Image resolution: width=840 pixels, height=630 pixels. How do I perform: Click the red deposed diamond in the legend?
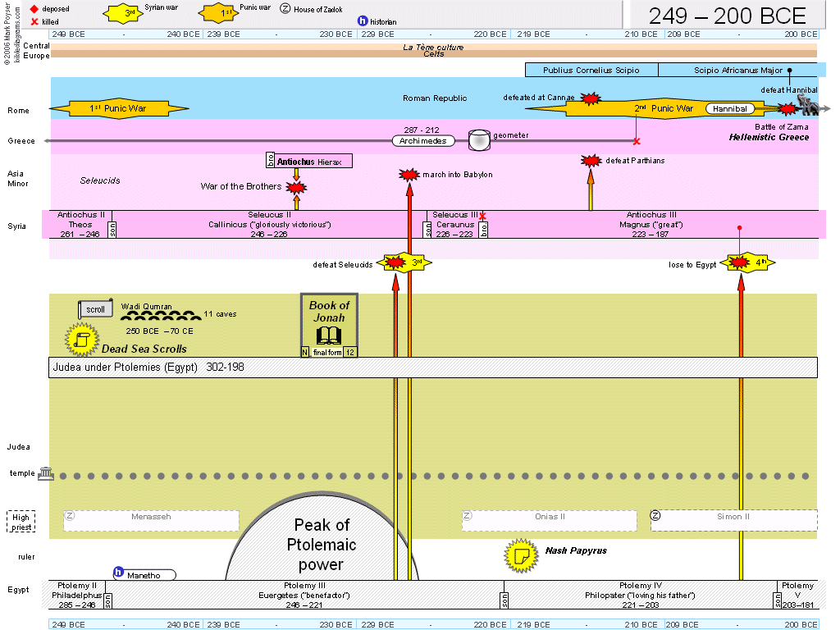(x=34, y=9)
